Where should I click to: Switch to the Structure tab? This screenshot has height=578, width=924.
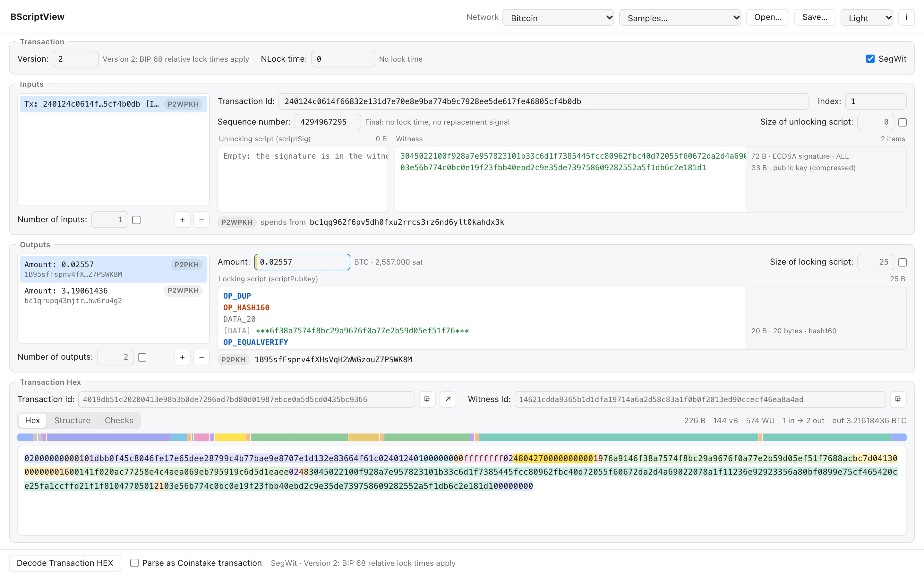pos(72,420)
